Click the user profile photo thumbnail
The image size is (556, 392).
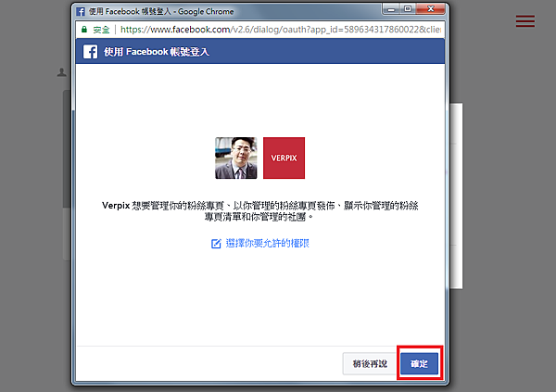235,158
